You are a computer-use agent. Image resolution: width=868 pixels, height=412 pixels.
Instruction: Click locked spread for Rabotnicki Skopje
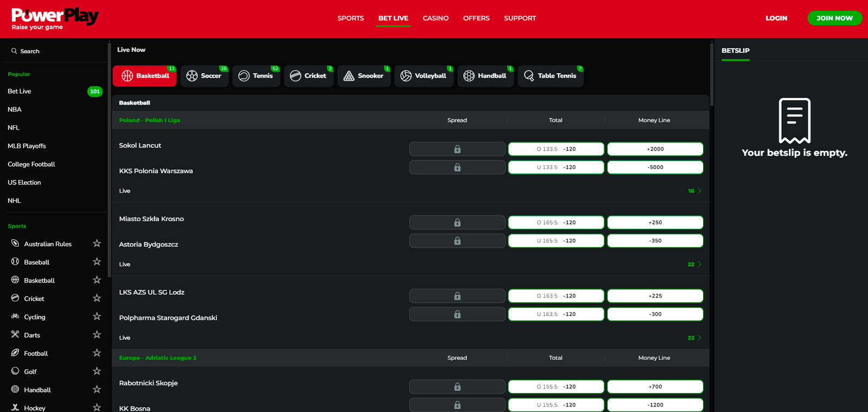(x=457, y=387)
